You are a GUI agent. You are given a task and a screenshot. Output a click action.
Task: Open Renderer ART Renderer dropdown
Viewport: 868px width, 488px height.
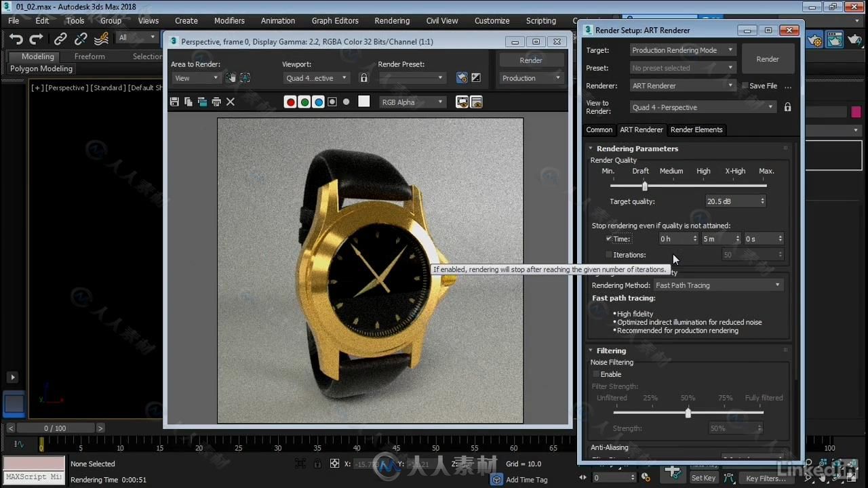(682, 85)
